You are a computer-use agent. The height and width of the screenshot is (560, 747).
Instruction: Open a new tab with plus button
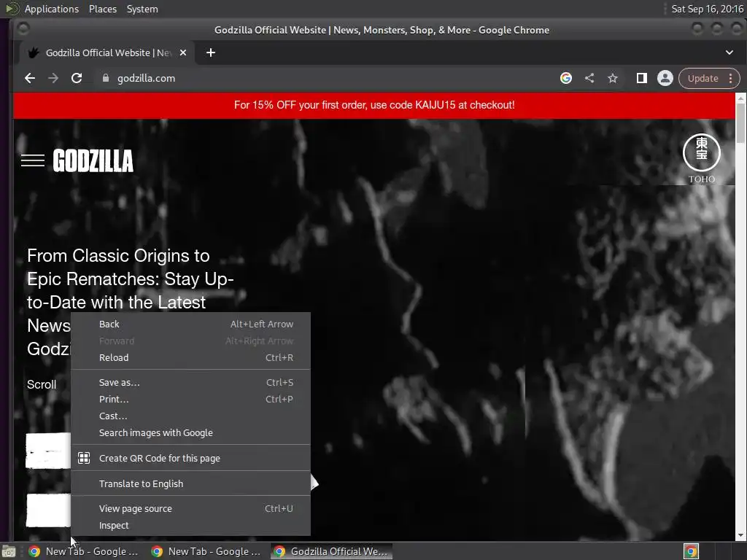211,52
